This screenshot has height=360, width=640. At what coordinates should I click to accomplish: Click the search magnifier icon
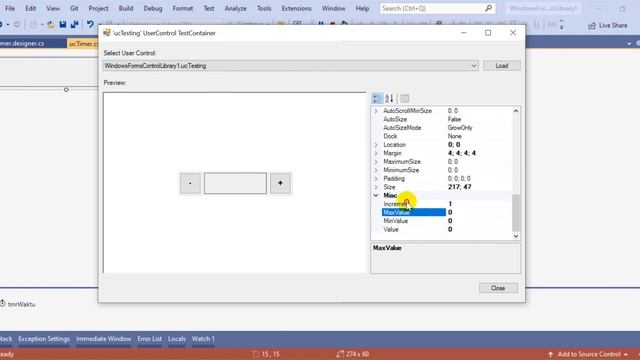point(489,8)
